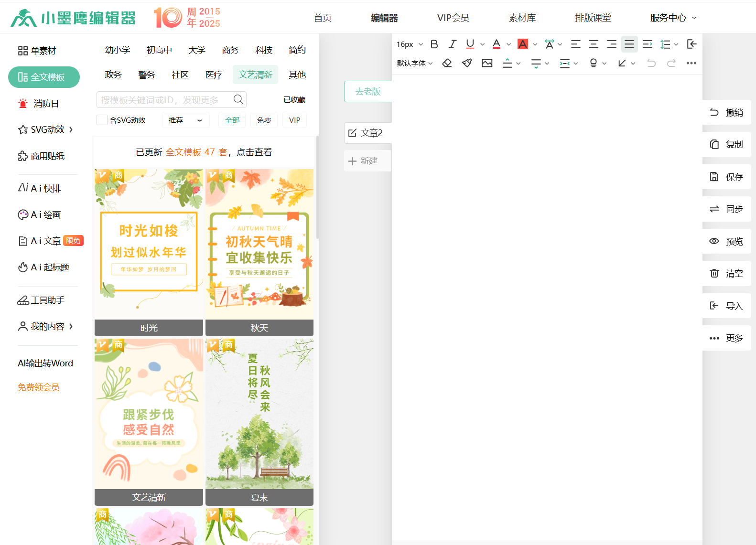Open the red text background color swatch
The image size is (756, 545).
(x=523, y=44)
